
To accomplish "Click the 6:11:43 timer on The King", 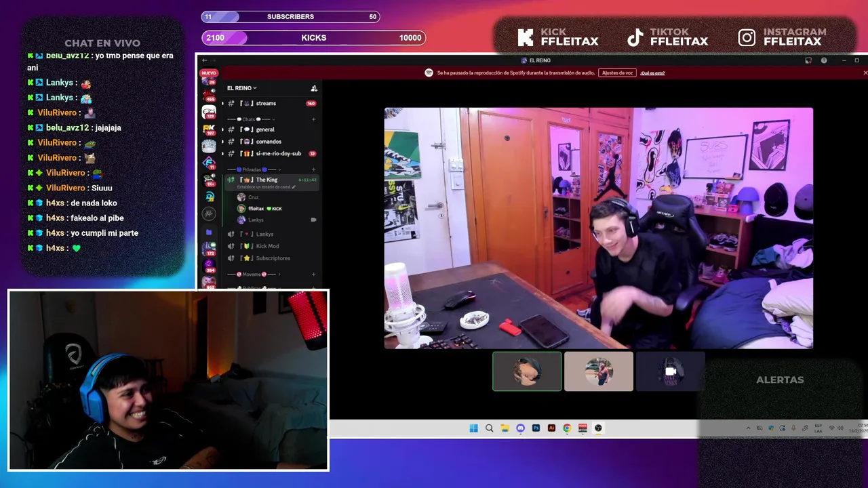I will pyautogui.click(x=308, y=180).
